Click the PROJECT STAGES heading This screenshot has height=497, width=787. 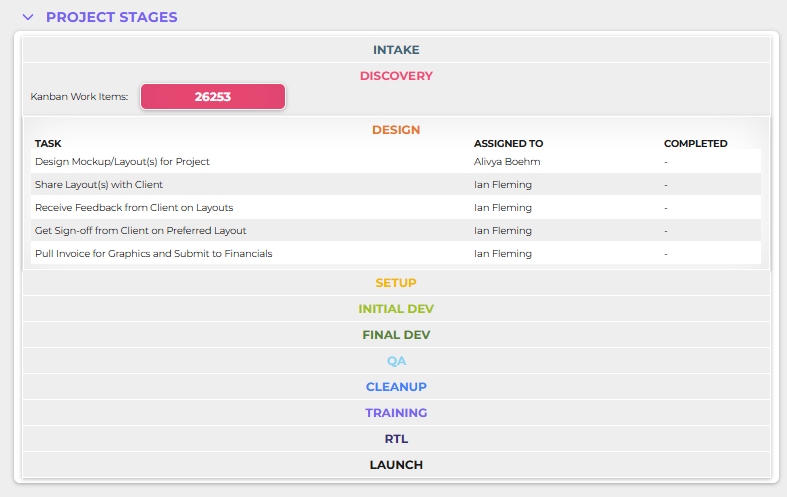[x=111, y=17]
